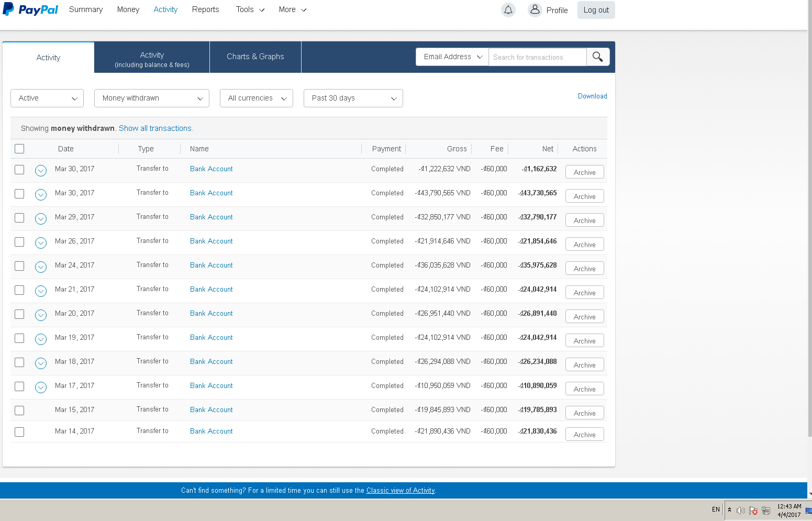
Task: Tick the select-all checkbox in table header
Action: (x=19, y=149)
